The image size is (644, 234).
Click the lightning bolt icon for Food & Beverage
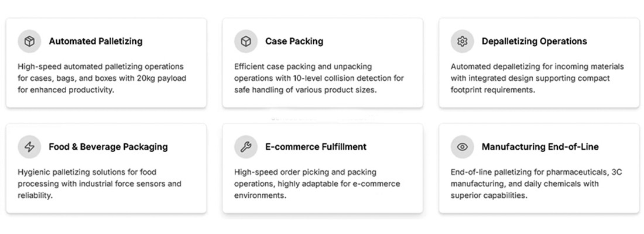29,147
